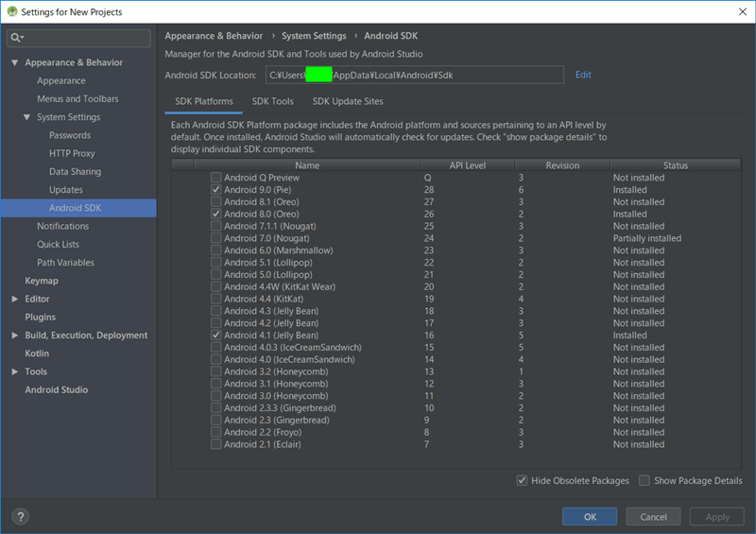
Task: Open Keymap settings
Action: click(42, 281)
